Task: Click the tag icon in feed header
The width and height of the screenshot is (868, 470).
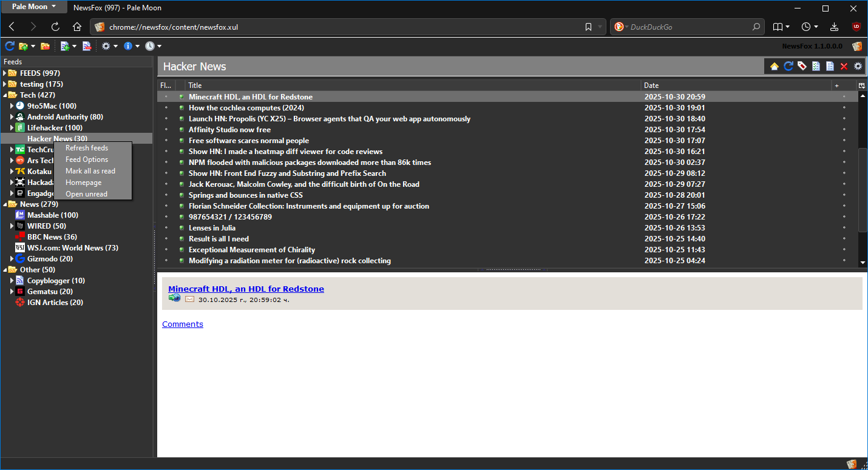Action: (x=802, y=66)
